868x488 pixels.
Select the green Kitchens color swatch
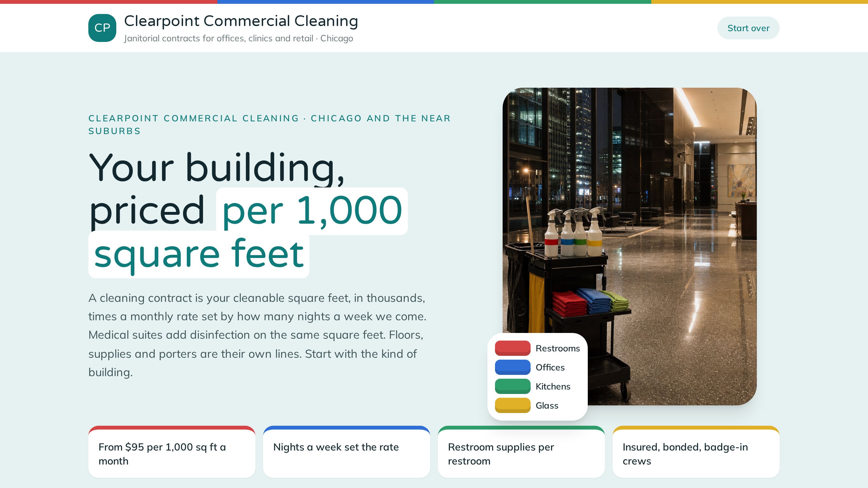point(512,386)
